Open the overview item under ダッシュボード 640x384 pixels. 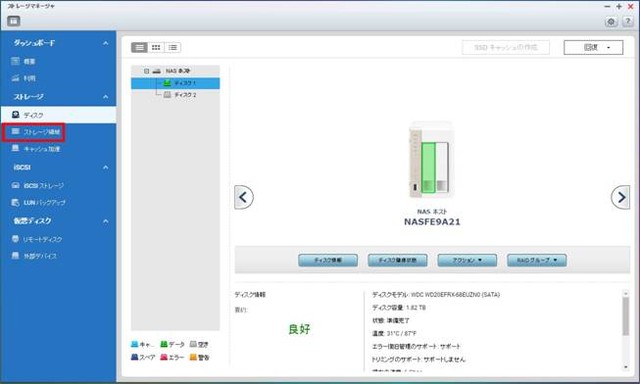pyautogui.click(x=58, y=61)
